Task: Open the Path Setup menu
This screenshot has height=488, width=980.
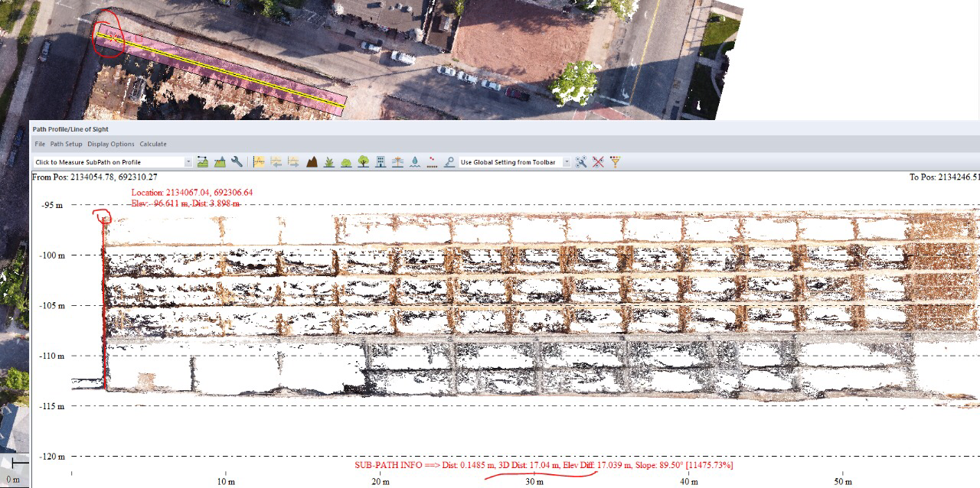Action: tap(66, 144)
